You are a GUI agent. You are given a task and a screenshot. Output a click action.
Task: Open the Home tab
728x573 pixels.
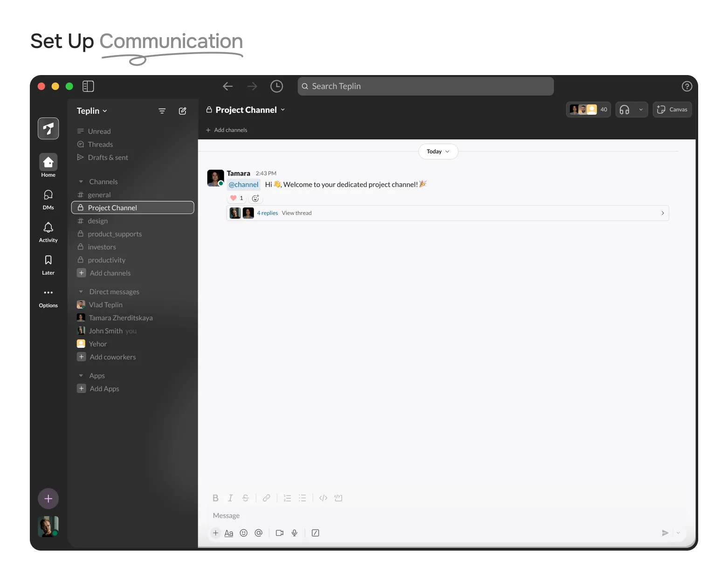[x=48, y=166]
